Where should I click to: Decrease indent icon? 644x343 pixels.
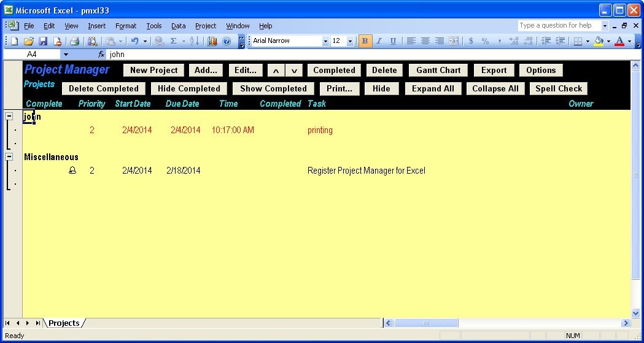(x=546, y=41)
